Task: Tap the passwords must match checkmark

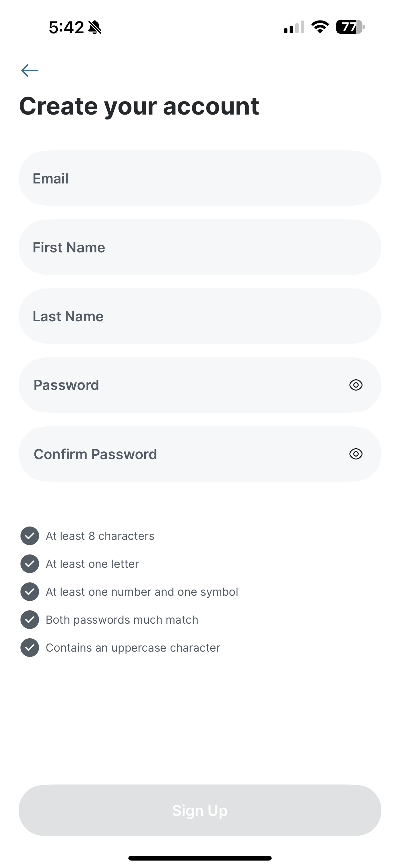Action: click(30, 620)
